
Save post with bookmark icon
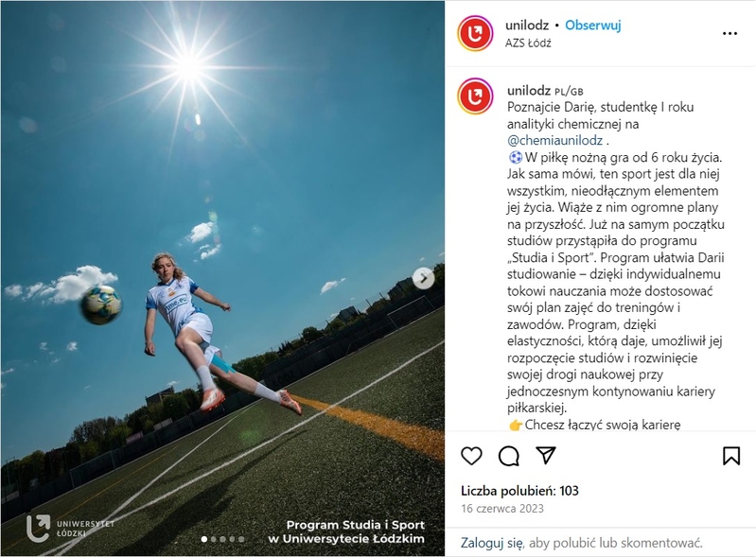tap(731, 456)
